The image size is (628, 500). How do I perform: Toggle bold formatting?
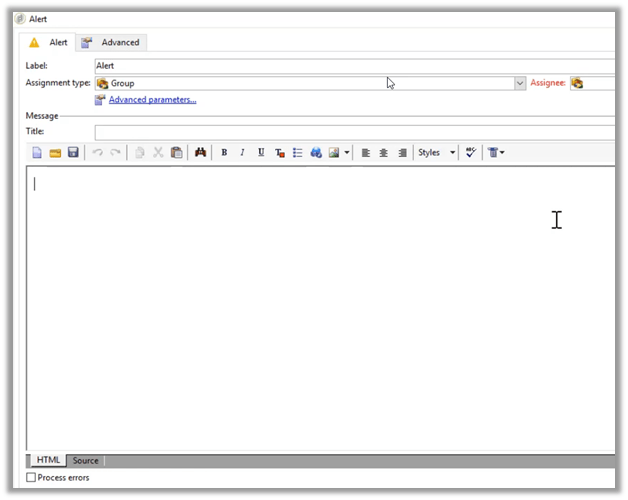(224, 152)
